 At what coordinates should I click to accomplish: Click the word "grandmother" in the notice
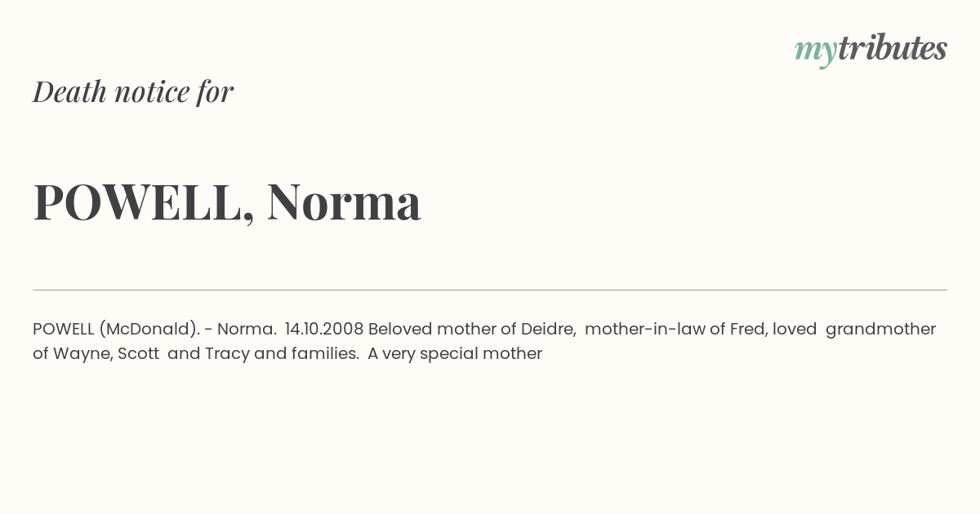click(880, 330)
